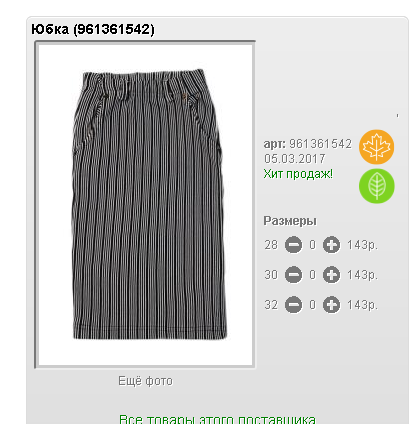
Task: Click the Размеры heading
Action: (x=290, y=221)
